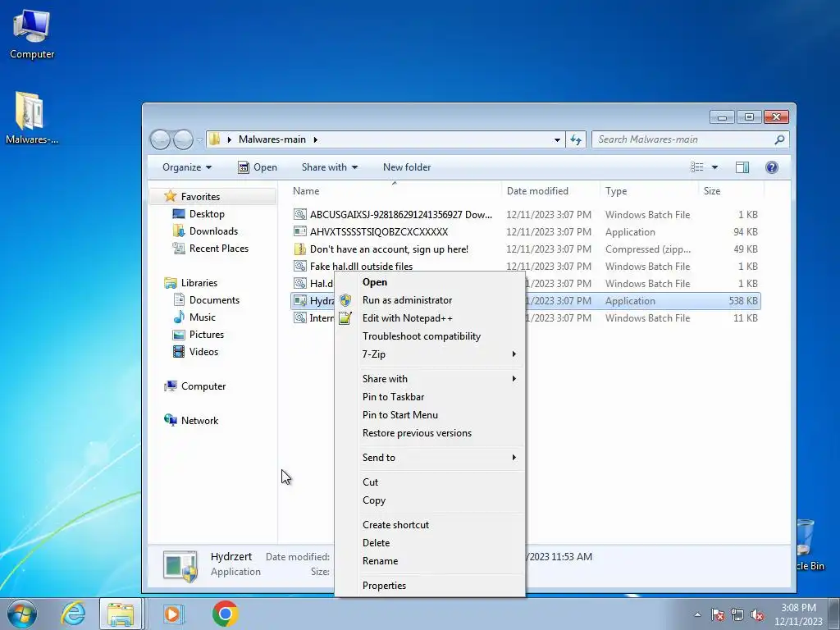Select the Malwares folder desktop icon
840x630 pixels.
click(x=30, y=117)
